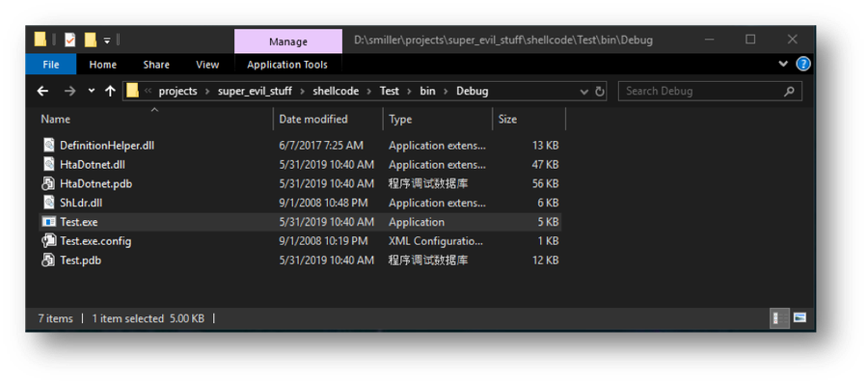Click the Test.exe.config file icon
Screen dimensions: 868x384
[50, 241]
